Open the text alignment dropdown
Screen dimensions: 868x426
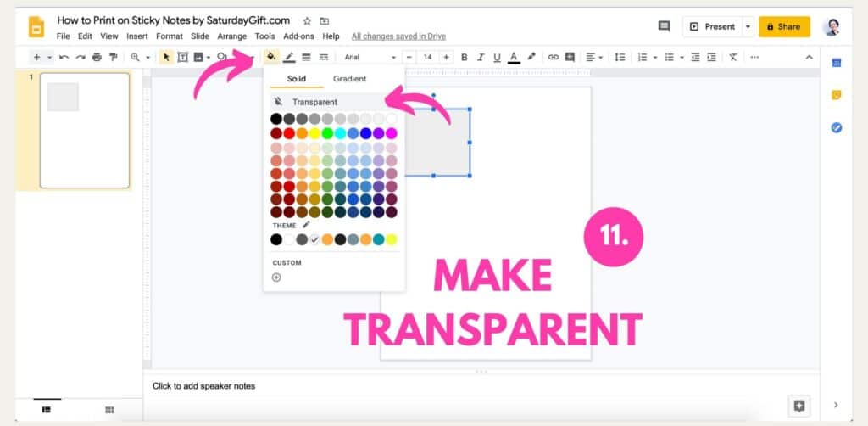594,57
